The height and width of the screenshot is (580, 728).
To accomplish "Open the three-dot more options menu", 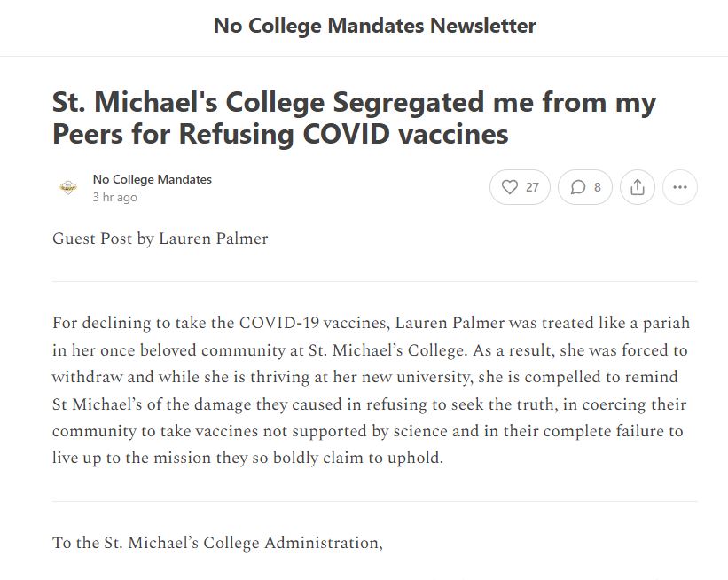I will [x=680, y=187].
